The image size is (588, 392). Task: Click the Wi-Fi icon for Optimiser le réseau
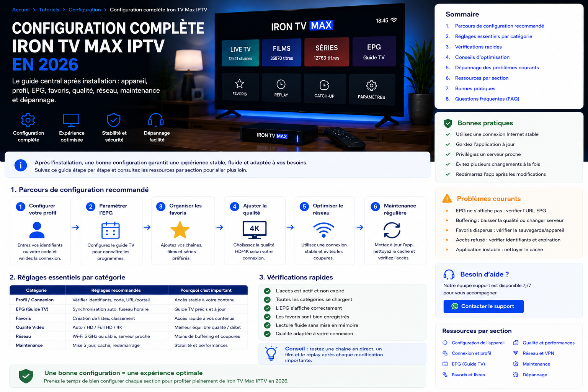[324, 230]
